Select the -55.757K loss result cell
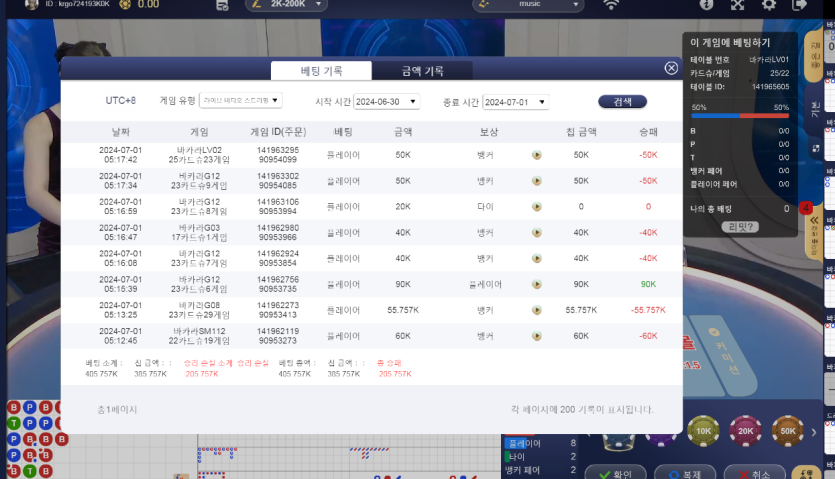Image resolution: width=835 pixels, height=479 pixels. [x=648, y=310]
